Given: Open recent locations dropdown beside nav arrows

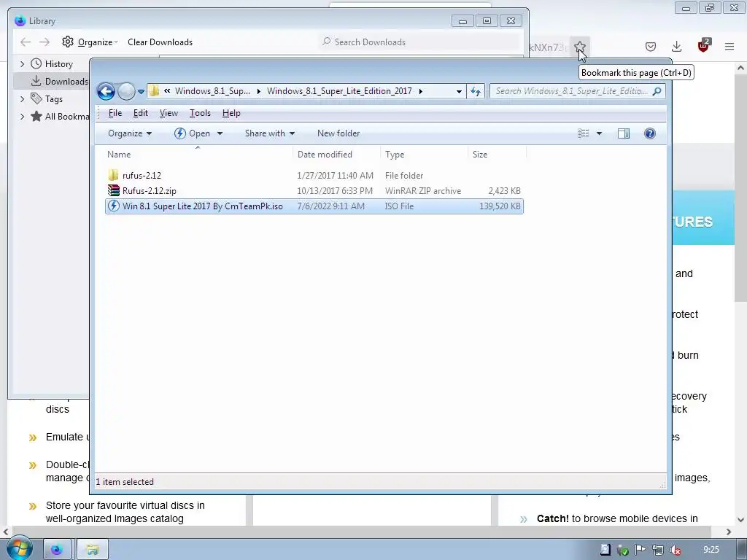Looking at the screenshot, I should [x=141, y=91].
